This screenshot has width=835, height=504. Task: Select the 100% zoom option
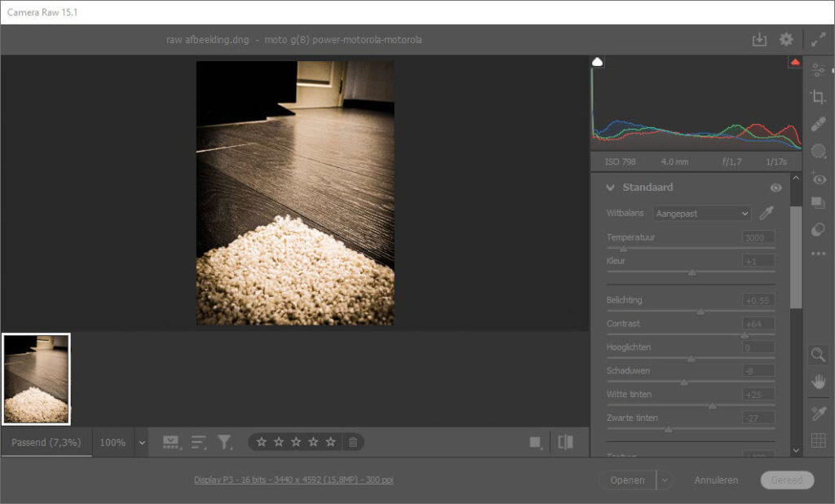(113, 442)
